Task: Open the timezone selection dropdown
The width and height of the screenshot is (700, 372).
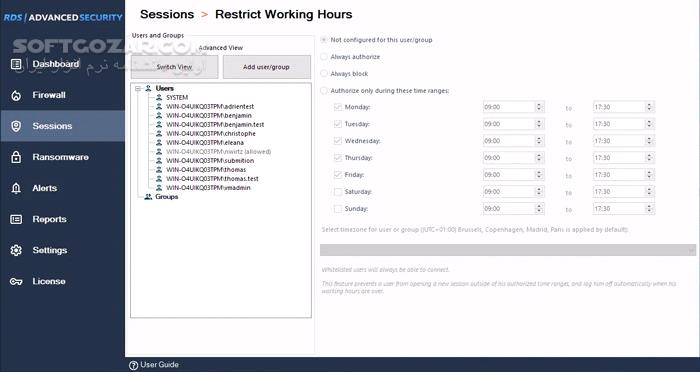Action: 508,250
